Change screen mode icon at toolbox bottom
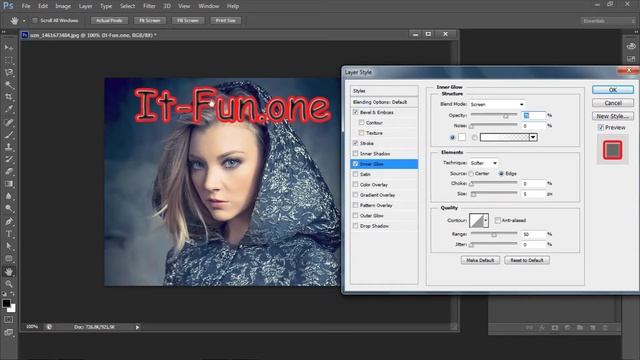Screen dimensions: 640x360 (x=9, y=332)
